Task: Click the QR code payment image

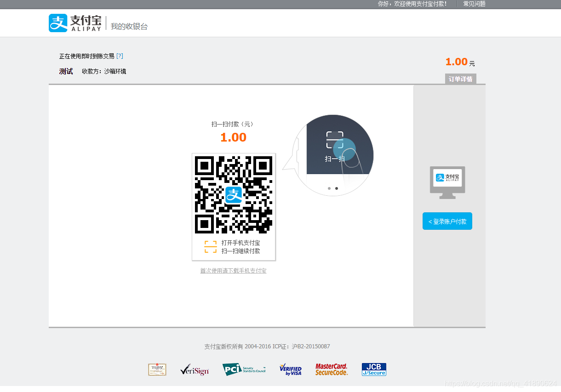Action: [234, 195]
